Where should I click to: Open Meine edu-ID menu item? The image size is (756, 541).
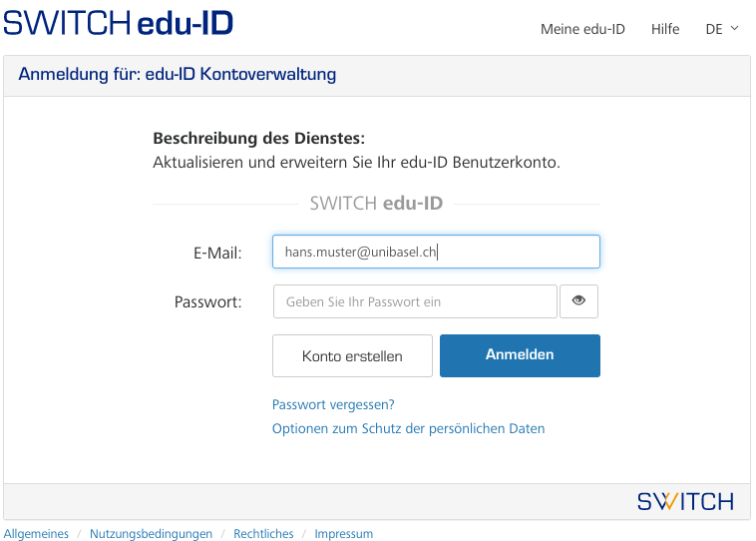pos(582,29)
